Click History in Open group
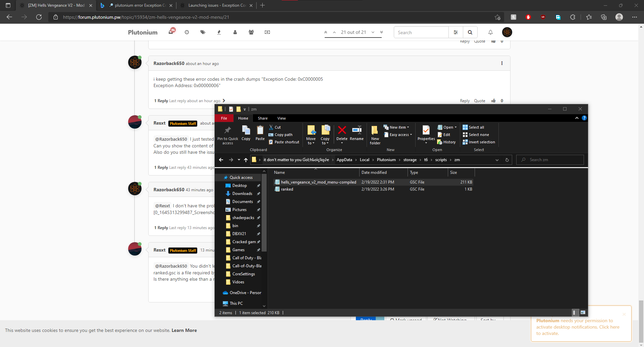This screenshot has width=644, height=347. click(446, 142)
